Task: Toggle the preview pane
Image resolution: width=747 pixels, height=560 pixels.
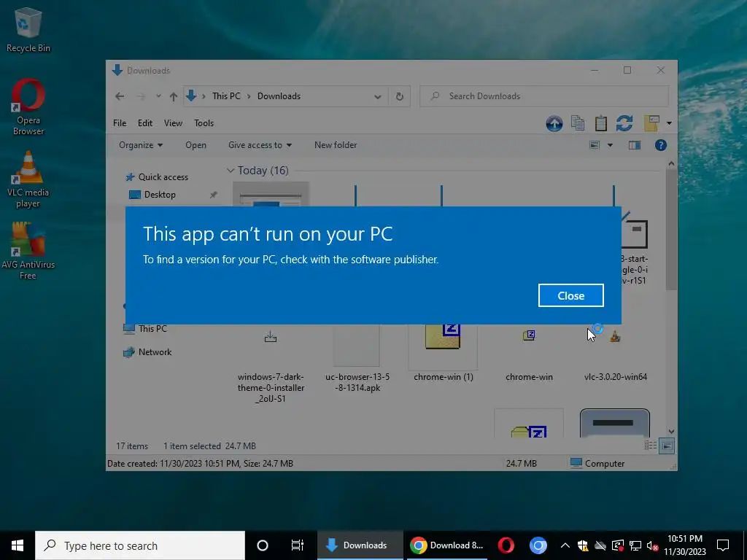Action: (x=634, y=145)
